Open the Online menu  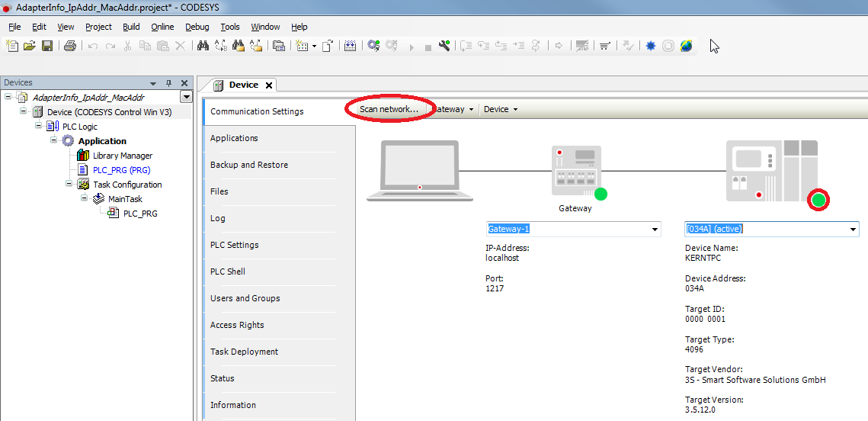pyautogui.click(x=162, y=27)
